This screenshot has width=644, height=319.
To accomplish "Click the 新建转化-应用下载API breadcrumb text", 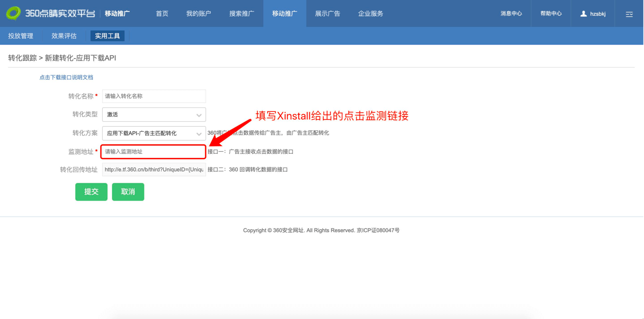I will pyautogui.click(x=81, y=58).
